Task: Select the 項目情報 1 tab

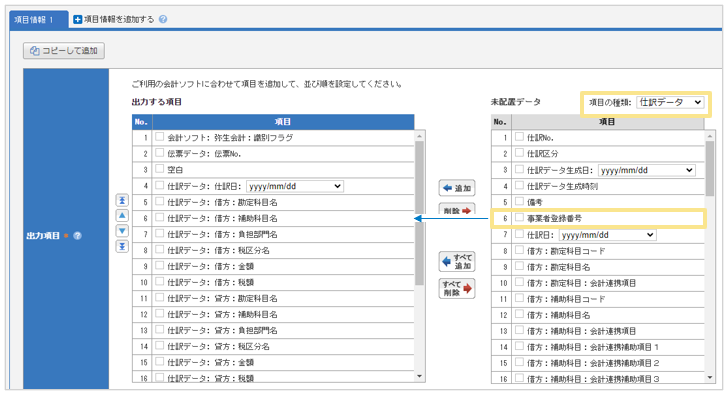Action: 39,19
